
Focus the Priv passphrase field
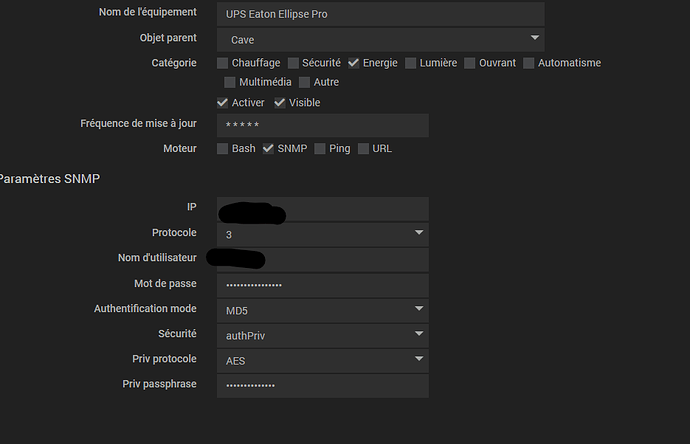pyautogui.click(x=323, y=386)
